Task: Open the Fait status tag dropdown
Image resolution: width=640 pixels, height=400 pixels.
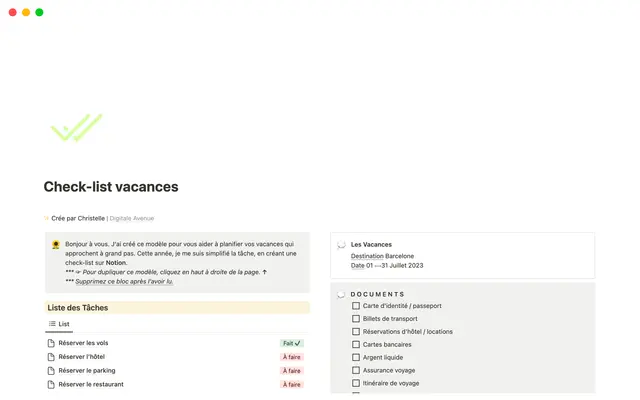Action: coord(291,343)
